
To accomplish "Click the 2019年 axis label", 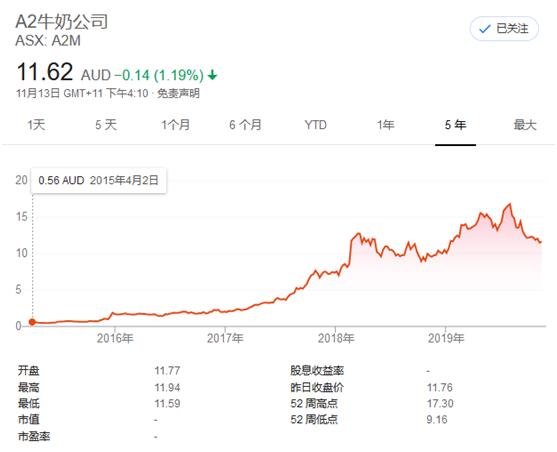I will [446, 338].
